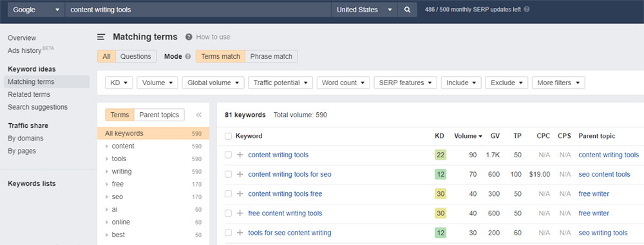Tick the select-all checkbox in Keyword header
Viewport: 644px width, 245px height.
tap(229, 136)
